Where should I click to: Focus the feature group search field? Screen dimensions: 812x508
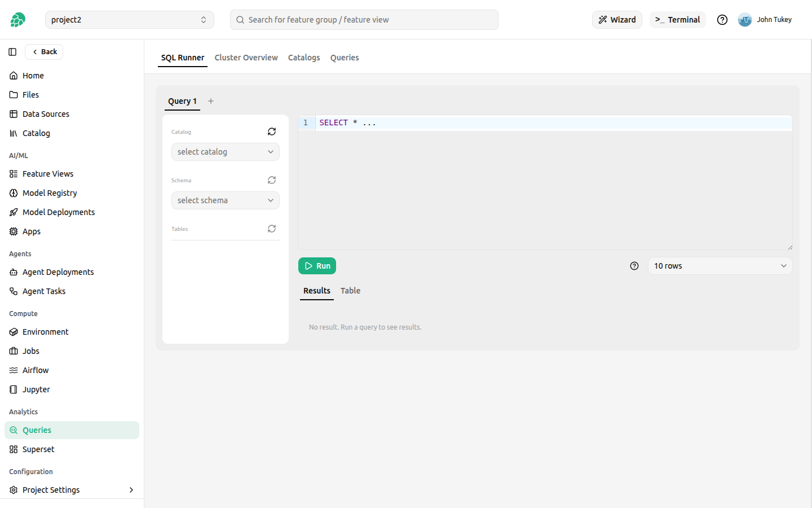coord(364,20)
